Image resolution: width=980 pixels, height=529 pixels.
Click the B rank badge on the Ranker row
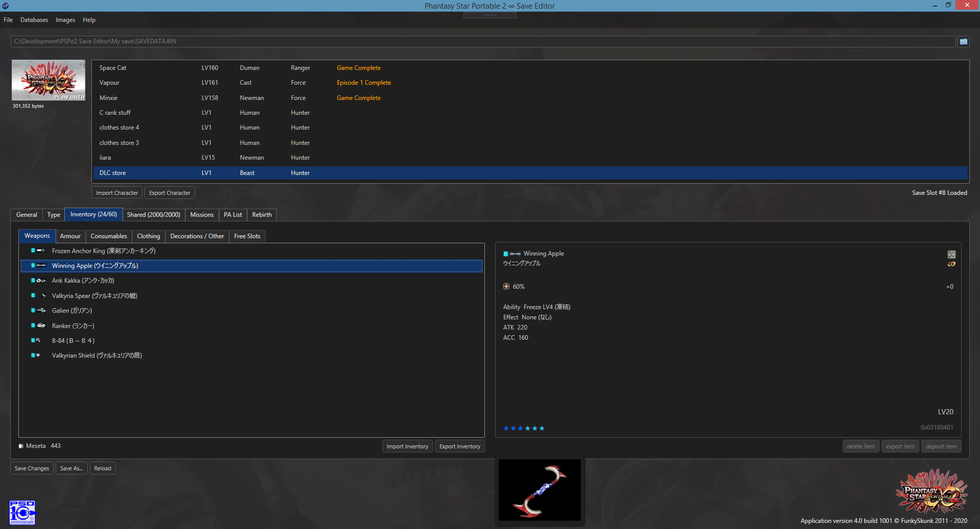[x=33, y=325]
